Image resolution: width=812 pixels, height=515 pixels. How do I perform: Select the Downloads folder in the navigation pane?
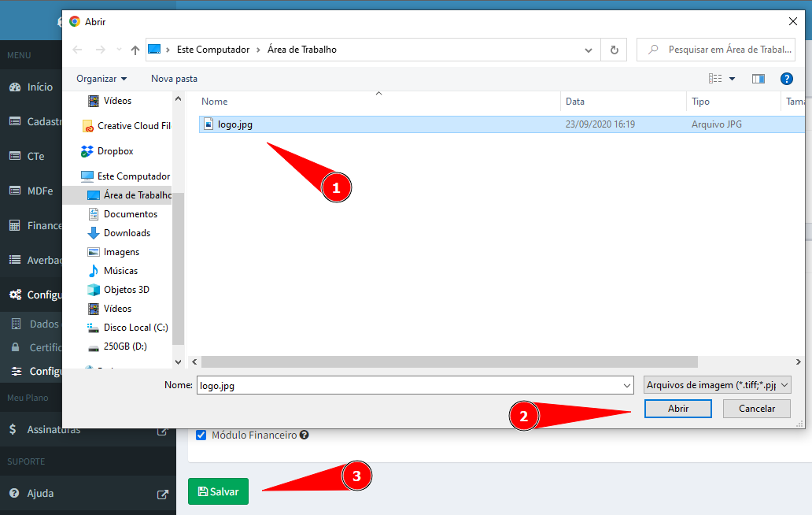click(127, 233)
